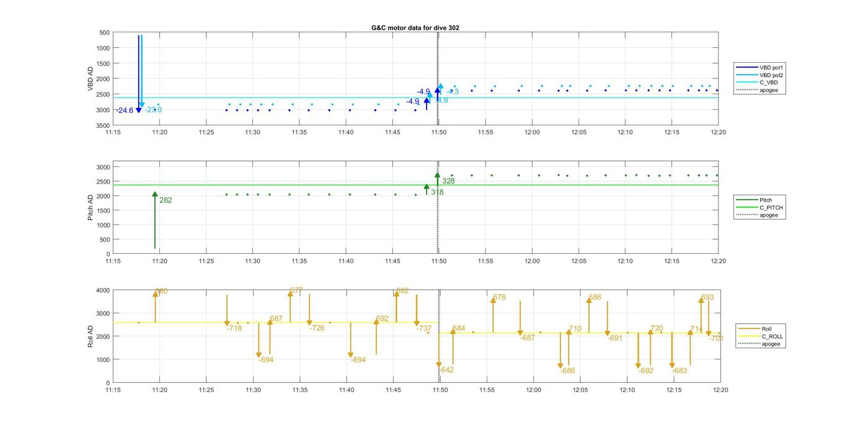Click the 'Pitch AD' y-axis label
The width and height of the screenshot is (868, 430).
[x=90, y=208]
